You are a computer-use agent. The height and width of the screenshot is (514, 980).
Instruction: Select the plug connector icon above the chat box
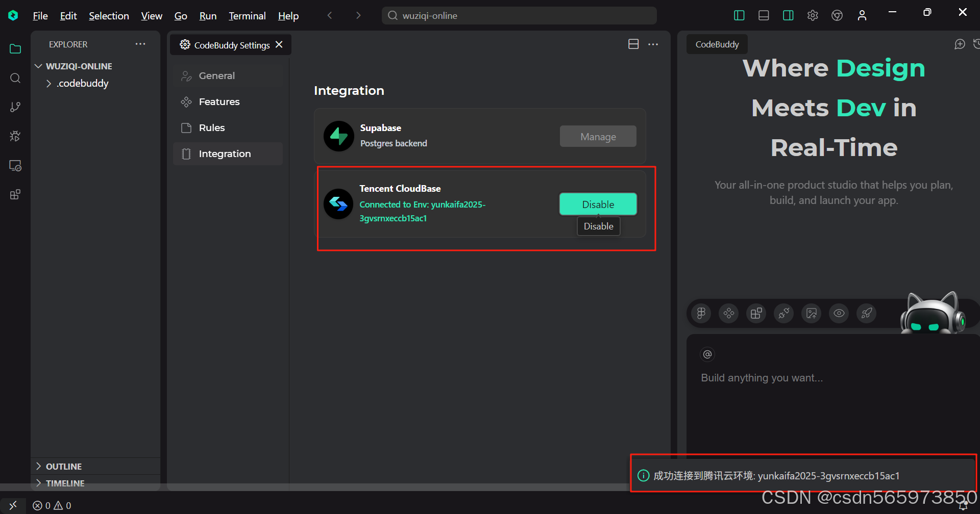click(783, 313)
